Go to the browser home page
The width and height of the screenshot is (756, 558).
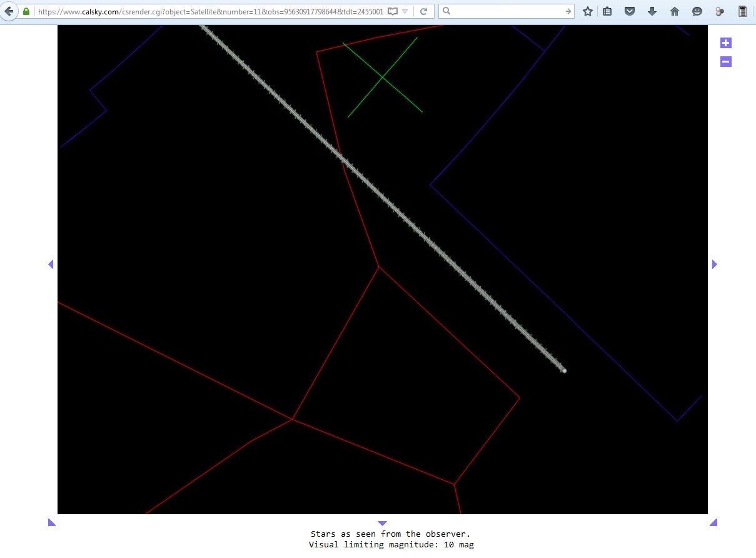pyautogui.click(x=674, y=11)
